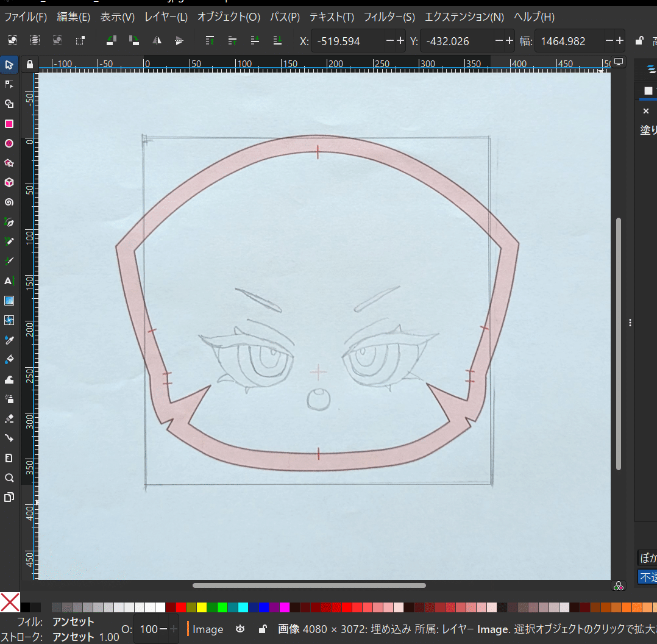The width and height of the screenshot is (657, 644).
Task: Select the Star and polygon tool
Action: click(9, 163)
